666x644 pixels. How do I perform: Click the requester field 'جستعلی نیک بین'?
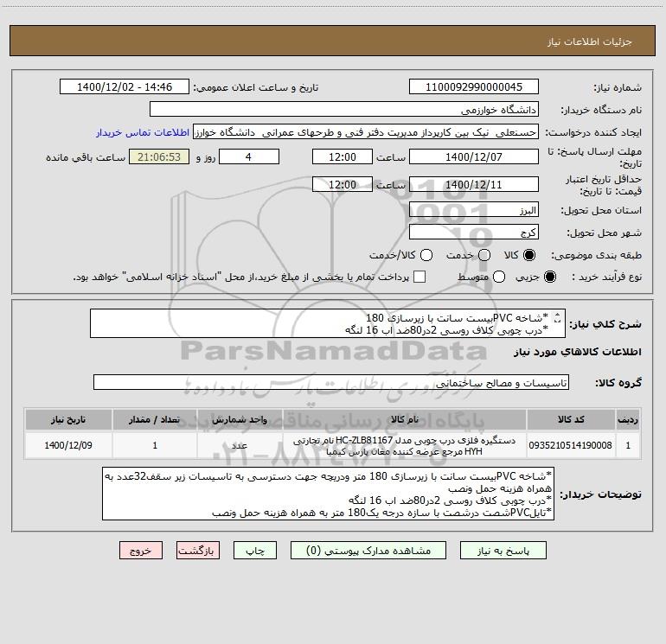click(x=366, y=131)
